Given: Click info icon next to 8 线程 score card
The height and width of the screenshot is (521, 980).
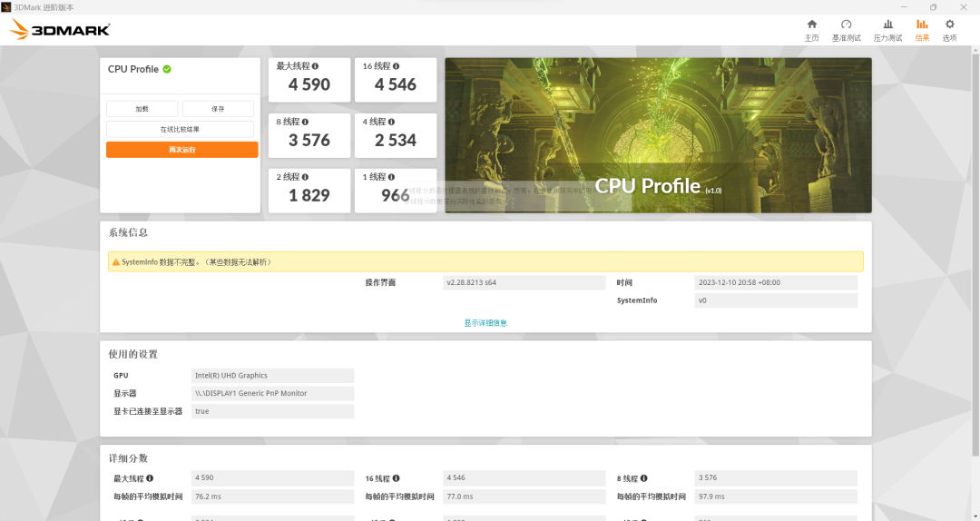Looking at the screenshot, I should (305, 122).
